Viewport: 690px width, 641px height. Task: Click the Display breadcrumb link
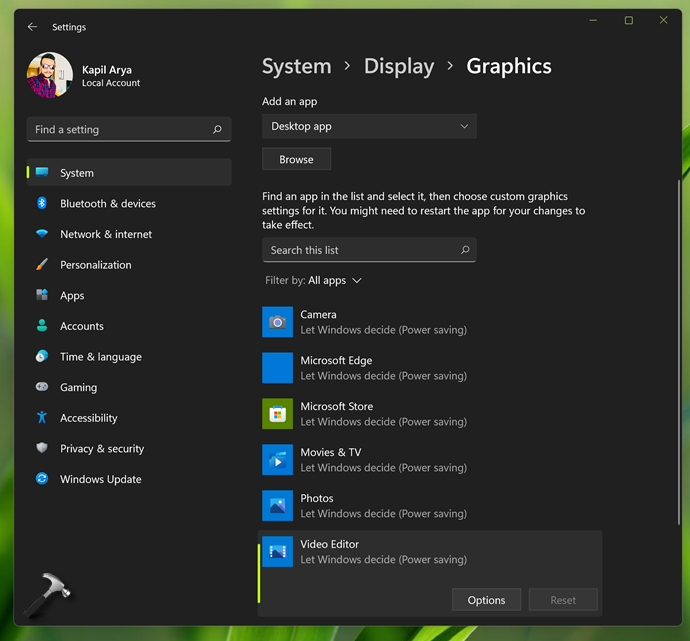pyautogui.click(x=399, y=67)
